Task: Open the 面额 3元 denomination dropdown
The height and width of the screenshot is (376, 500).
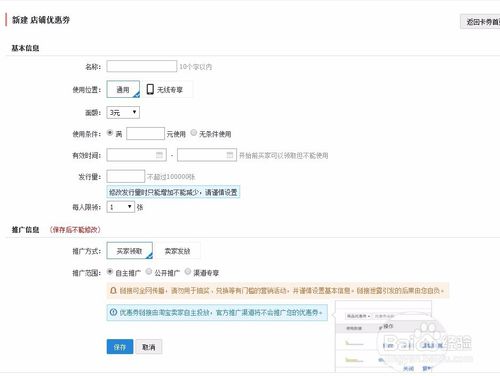Action: [x=123, y=112]
